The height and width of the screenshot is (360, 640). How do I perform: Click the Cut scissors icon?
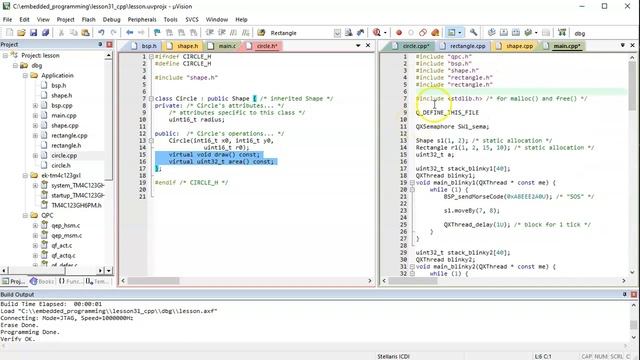pos(61,33)
